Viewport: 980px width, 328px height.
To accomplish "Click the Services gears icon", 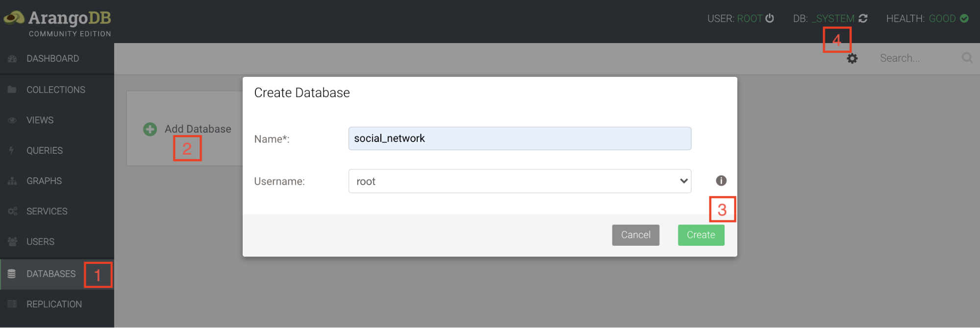I will pos(12,211).
